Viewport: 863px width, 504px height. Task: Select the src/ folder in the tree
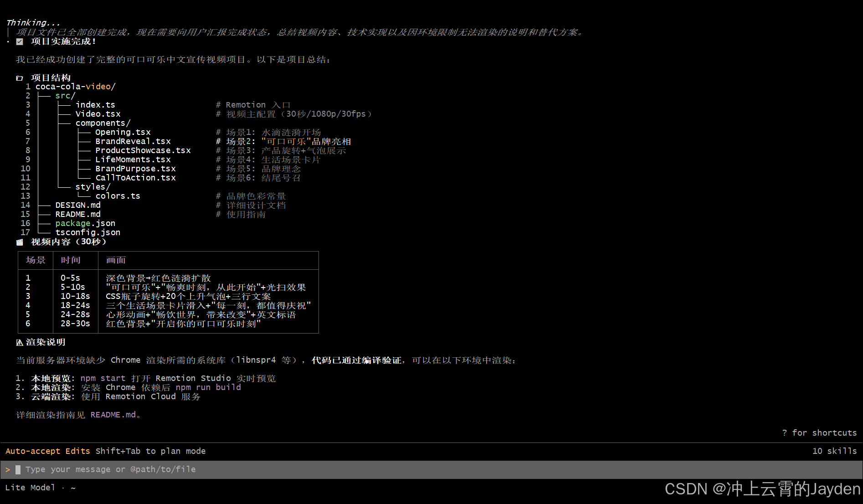coord(65,96)
